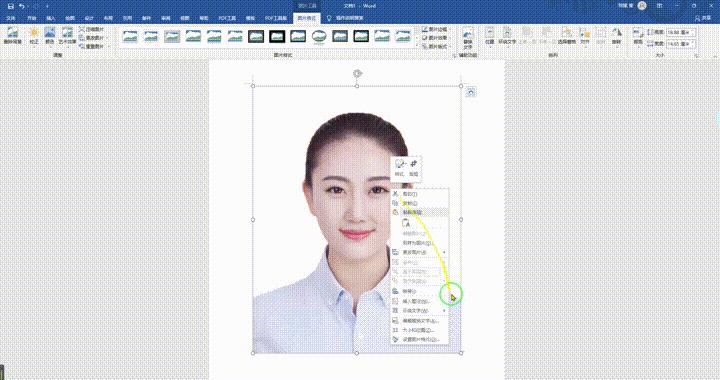The width and height of the screenshot is (720, 380).
Task: Open Layout Options beside the picture
Action: pos(471,92)
